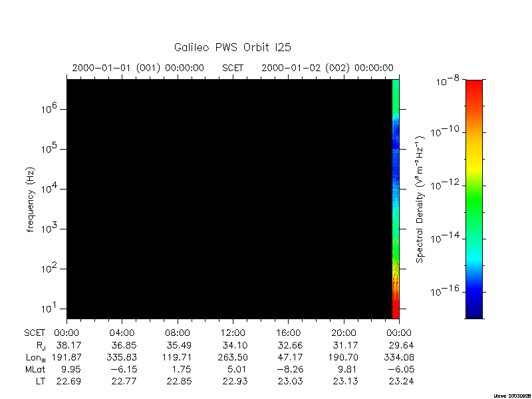Click the LT row label
The height and width of the screenshot is (399, 532).
(41, 381)
